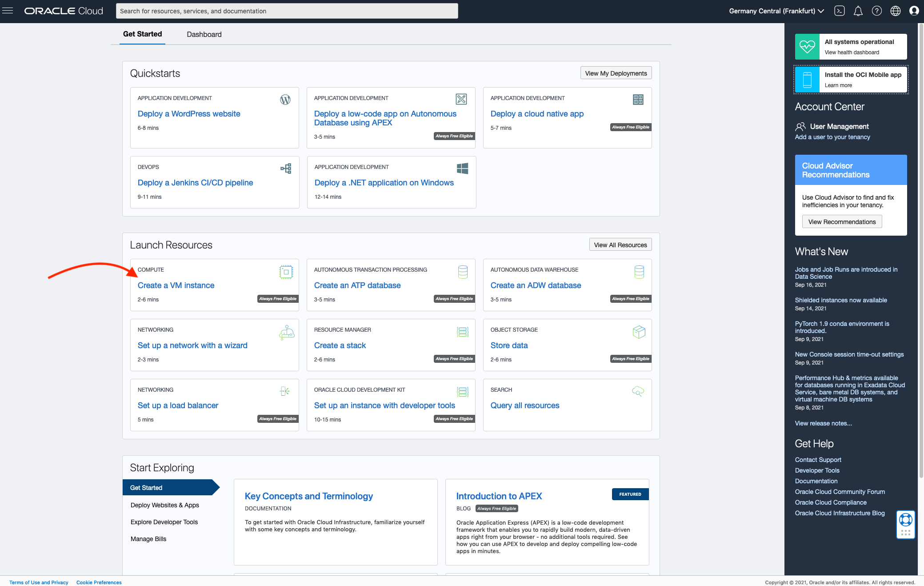Screen dimensions: 924x586
Task: Open the user profile avatar menu
Action: click(914, 11)
